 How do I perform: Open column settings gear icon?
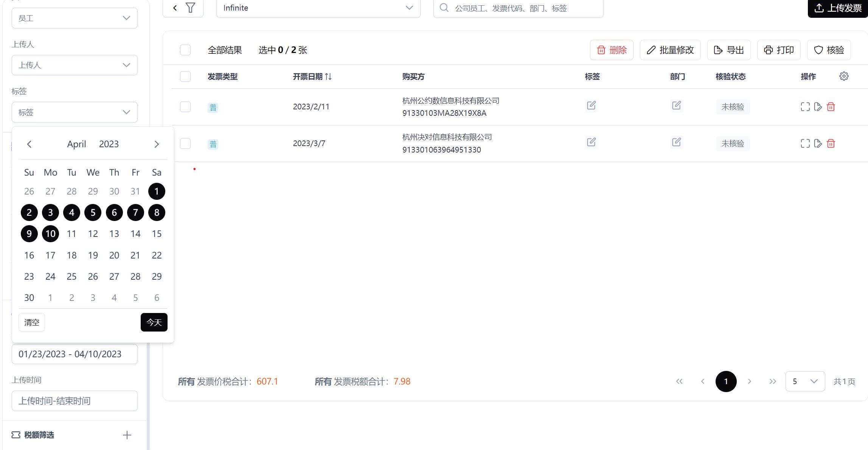[x=844, y=76]
